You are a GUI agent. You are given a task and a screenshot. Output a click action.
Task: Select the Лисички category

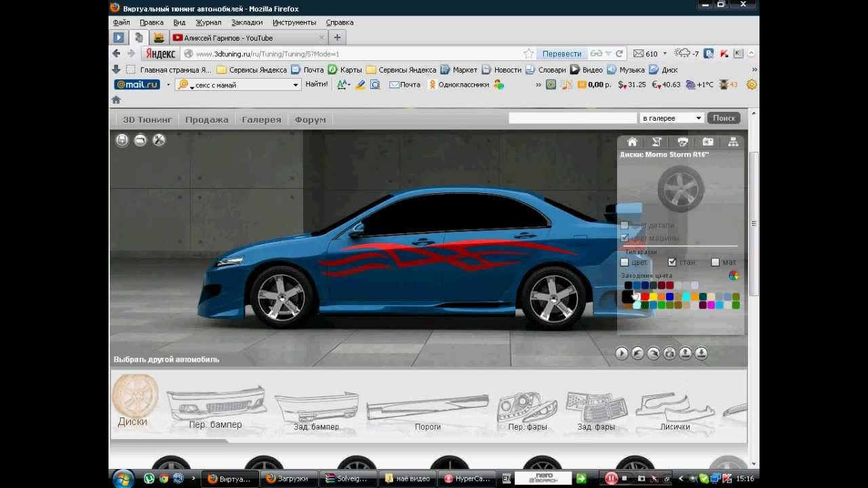[x=675, y=411]
